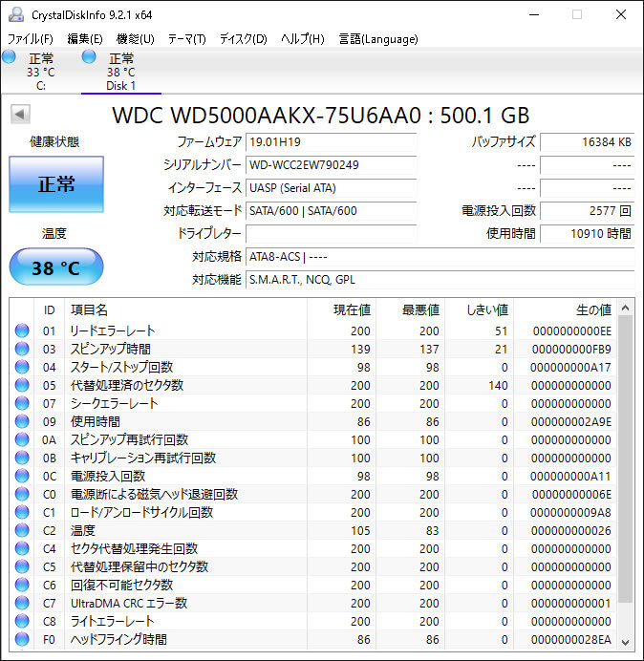Click raw value 0000000000EE
The image size is (644, 661).
pos(572,331)
